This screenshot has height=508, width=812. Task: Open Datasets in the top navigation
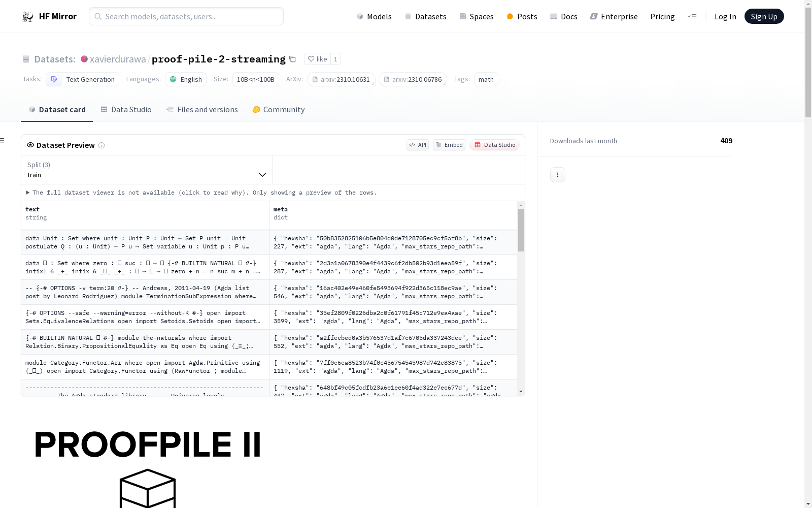click(x=425, y=17)
